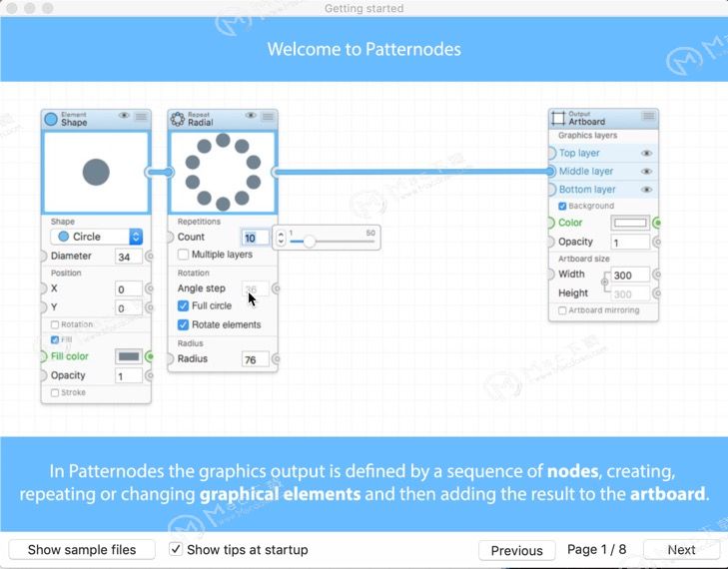Hide the Bottom layer
The image size is (728, 569).
click(646, 190)
